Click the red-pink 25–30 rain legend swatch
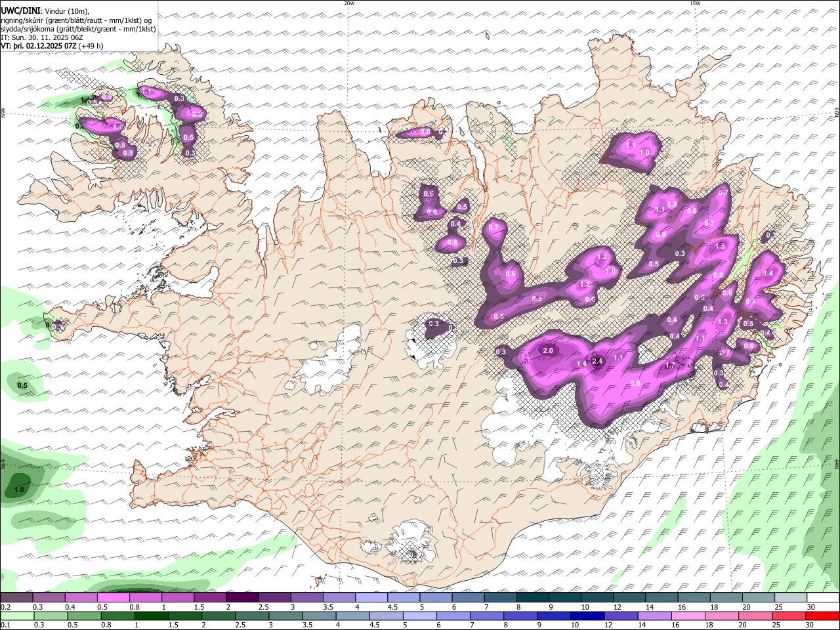The image size is (840, 630). coord(789,616)
